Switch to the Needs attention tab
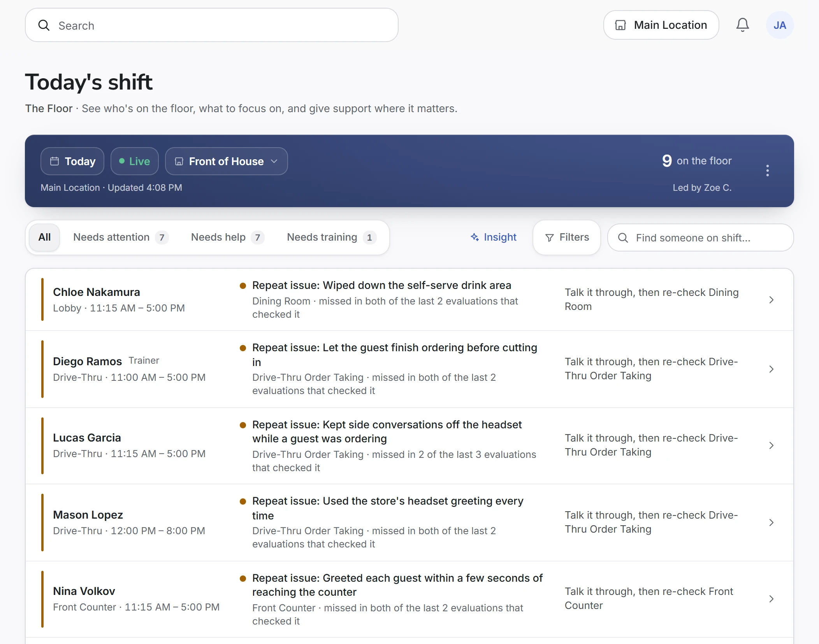819x644 pixels. 121,237
